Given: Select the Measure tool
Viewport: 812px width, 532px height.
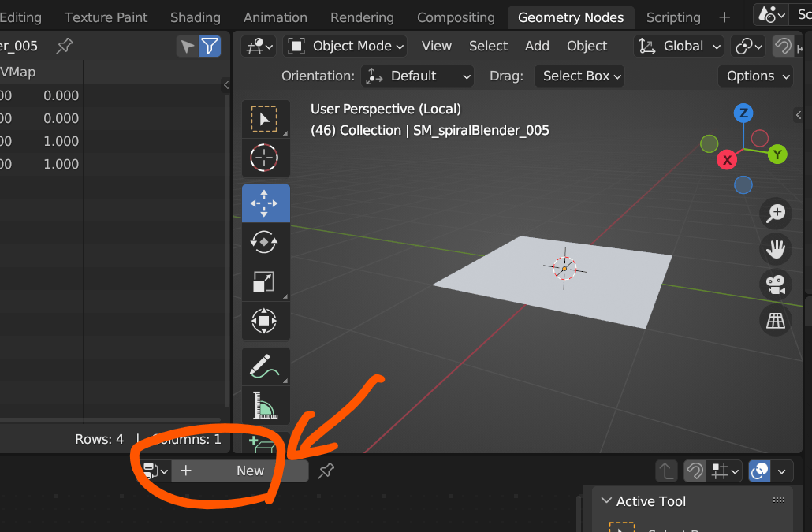Looking at the screenshot, I should click(265, 405).
